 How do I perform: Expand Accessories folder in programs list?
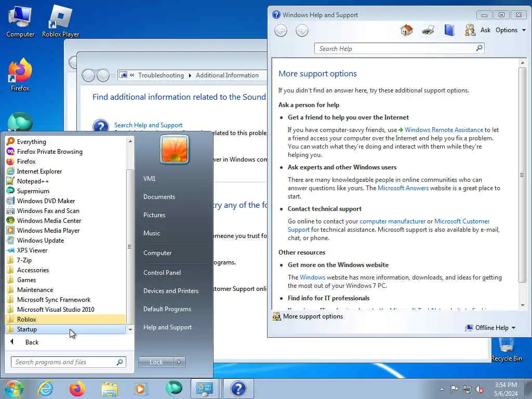[66, 270]
